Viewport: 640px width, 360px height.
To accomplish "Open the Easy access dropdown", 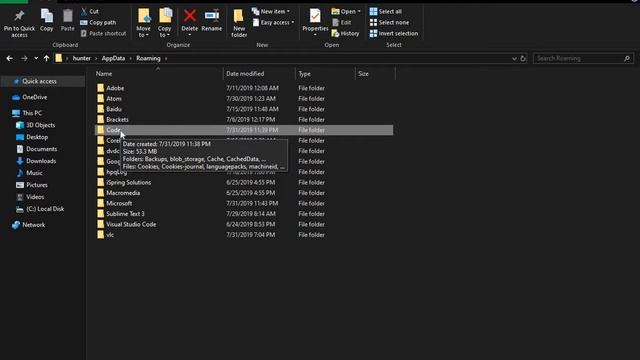I will tap(273, 22).
